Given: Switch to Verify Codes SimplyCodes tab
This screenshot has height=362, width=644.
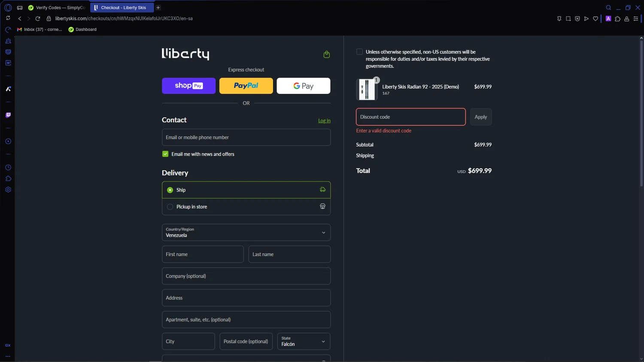Looking at the screenshot, I should 57,8.
